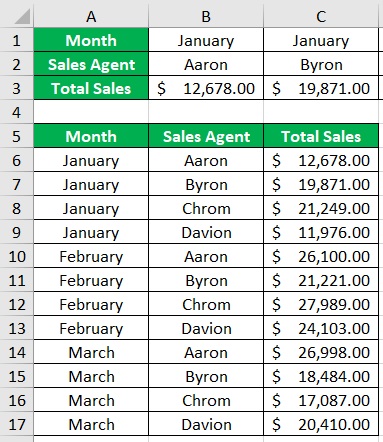Select Byron cell in row 2
This screenshot has width=383, height=442.
pos(321,64)
